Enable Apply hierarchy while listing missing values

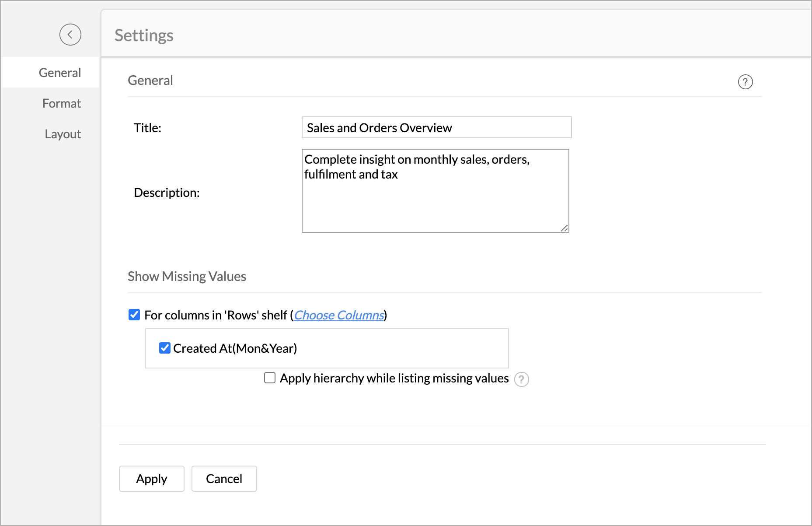point(270,378)
